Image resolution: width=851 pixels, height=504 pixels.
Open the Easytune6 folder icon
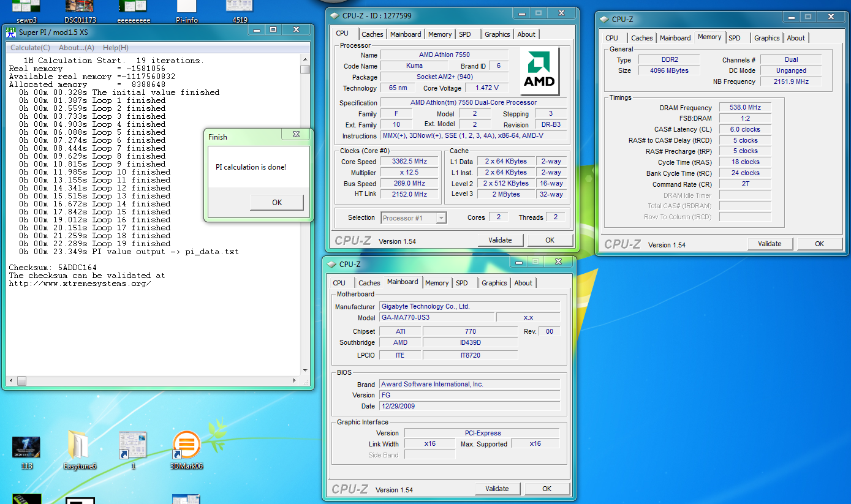click(x=80, y=451)
